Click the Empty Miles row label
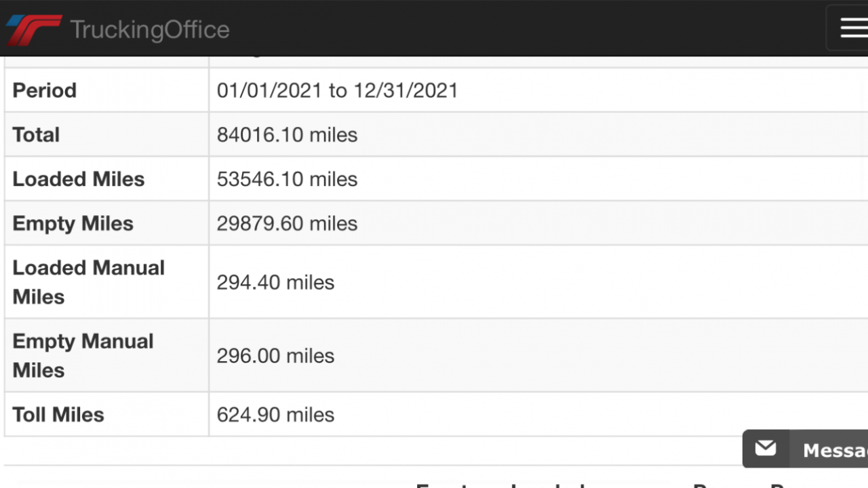The image size is (868, 488). 73,223
